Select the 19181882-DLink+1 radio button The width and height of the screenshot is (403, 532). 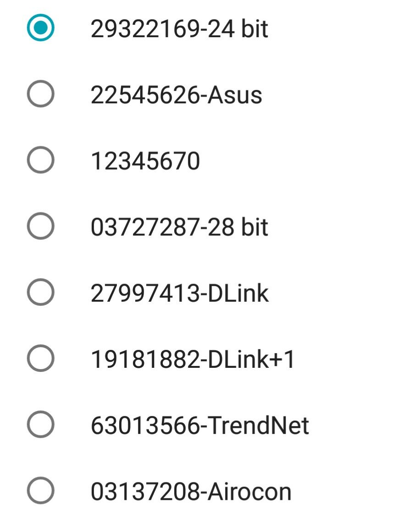point(41,359)
